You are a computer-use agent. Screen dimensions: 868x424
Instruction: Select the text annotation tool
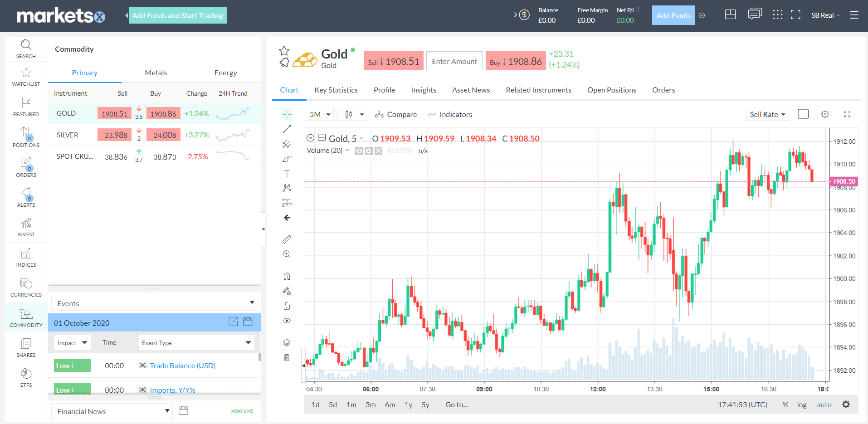(x=287, y=173)
